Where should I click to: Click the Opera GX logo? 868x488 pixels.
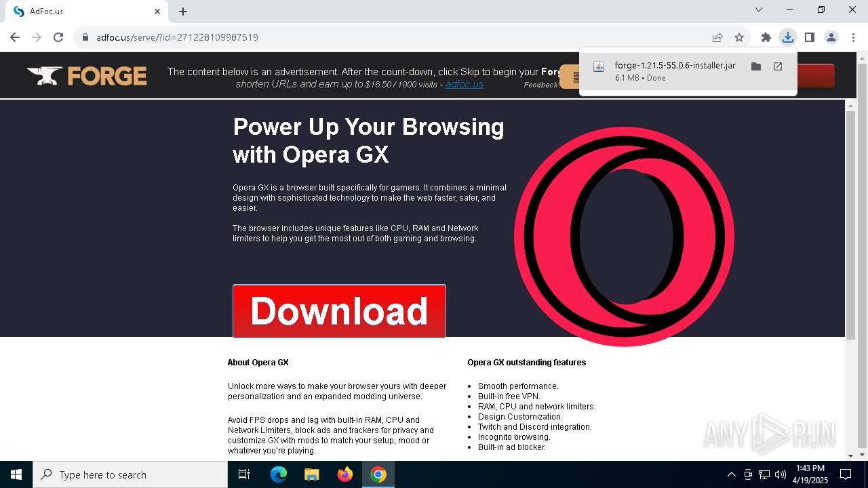pos(624,237)
